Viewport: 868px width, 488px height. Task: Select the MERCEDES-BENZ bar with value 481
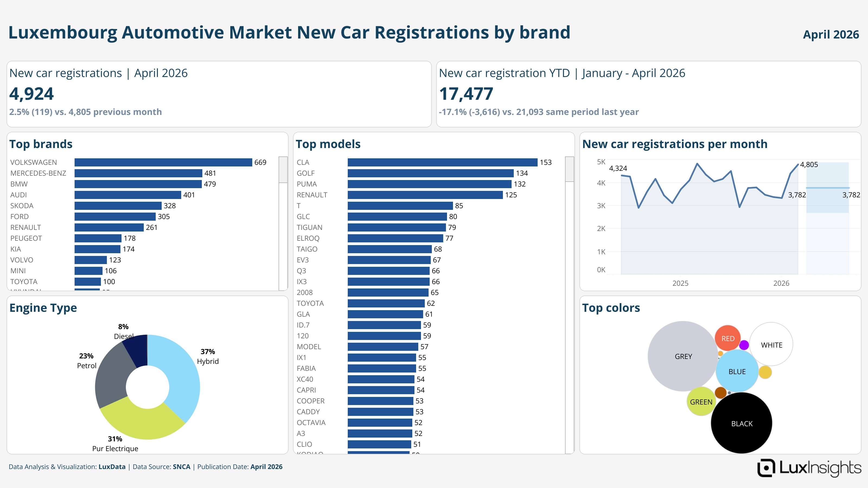138,173
